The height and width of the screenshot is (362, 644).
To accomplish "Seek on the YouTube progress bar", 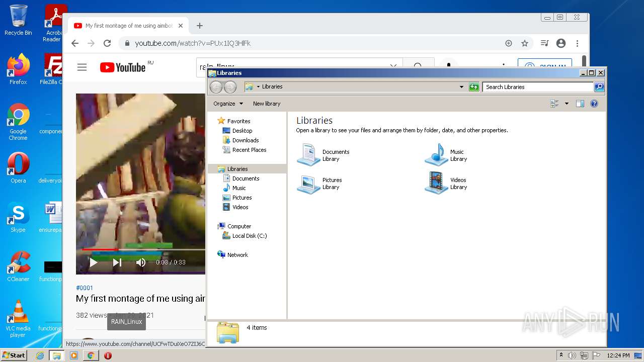I will (x=143, y=249).
